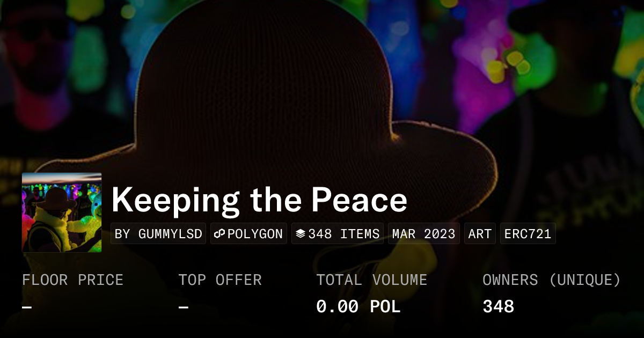
Task: Click the Keeping the Peace title
Action: 259,201
